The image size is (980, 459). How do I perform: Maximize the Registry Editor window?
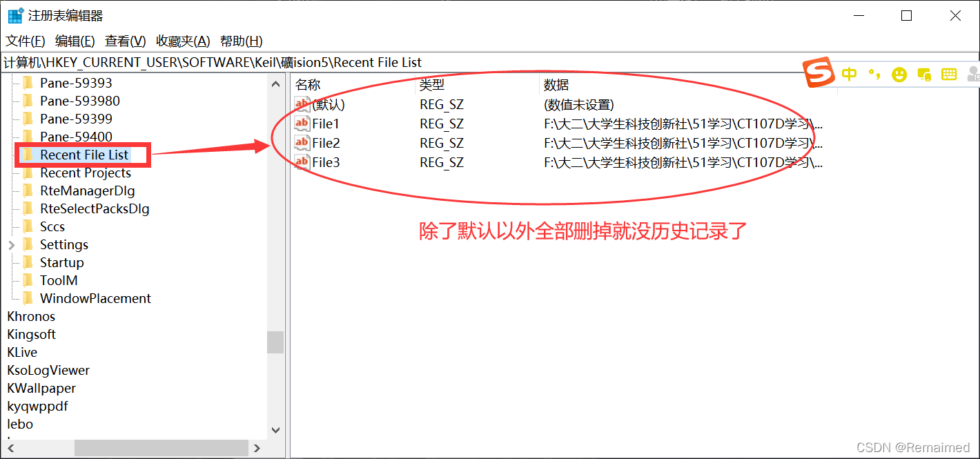[907, 15]
